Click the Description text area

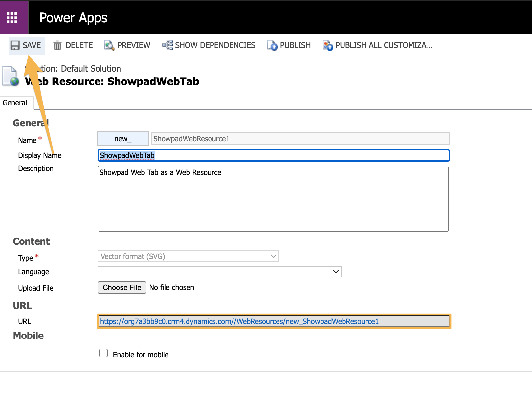[273, 199]
